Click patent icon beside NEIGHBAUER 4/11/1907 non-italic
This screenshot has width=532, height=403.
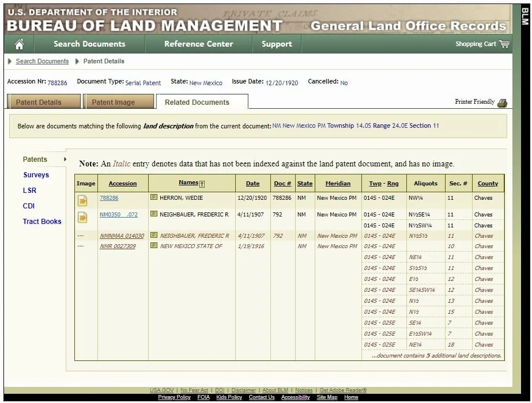click(154, 214)
